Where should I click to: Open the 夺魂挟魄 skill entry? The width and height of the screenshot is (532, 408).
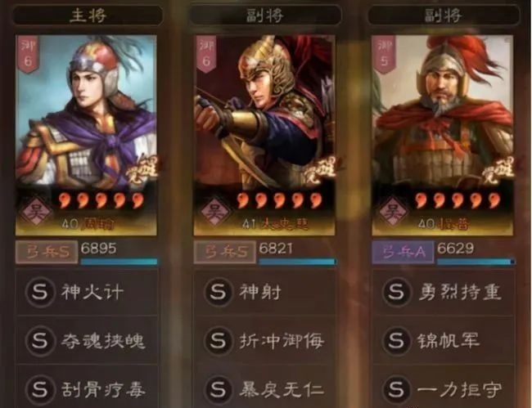(x=88, y=341)
